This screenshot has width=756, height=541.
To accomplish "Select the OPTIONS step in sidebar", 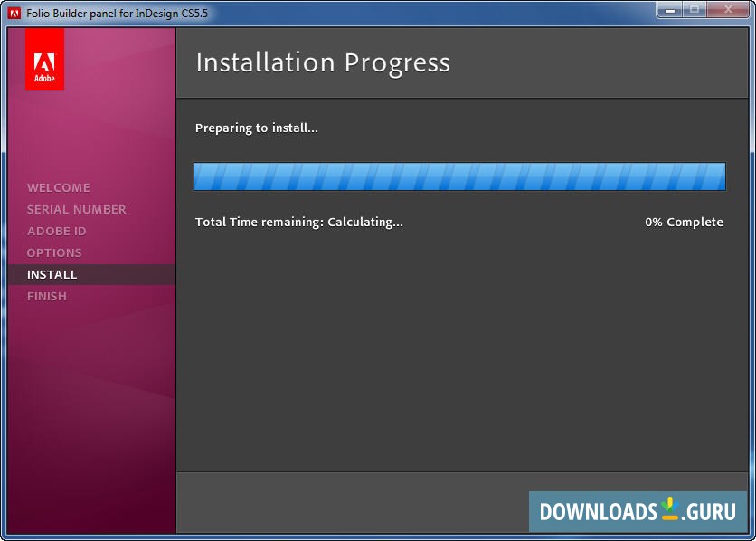I will (x=54, y=252).
